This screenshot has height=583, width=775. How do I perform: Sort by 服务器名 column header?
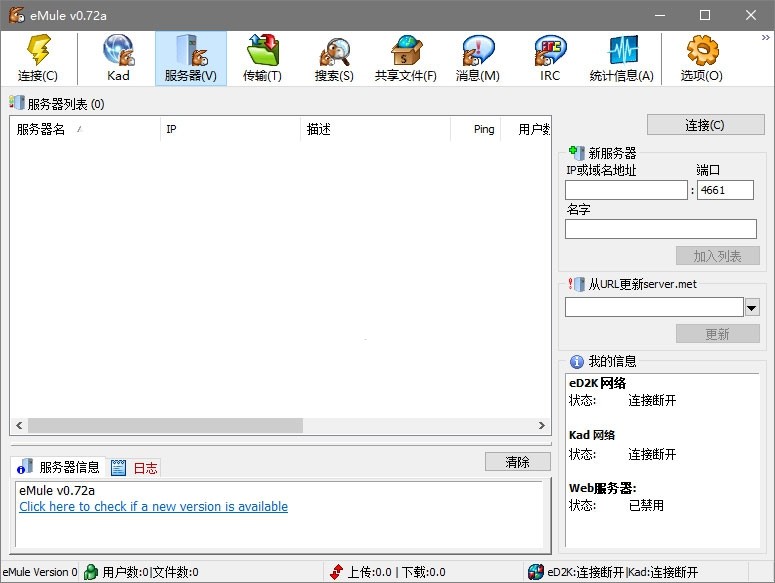pyautogui.click(x=86, y=129)
